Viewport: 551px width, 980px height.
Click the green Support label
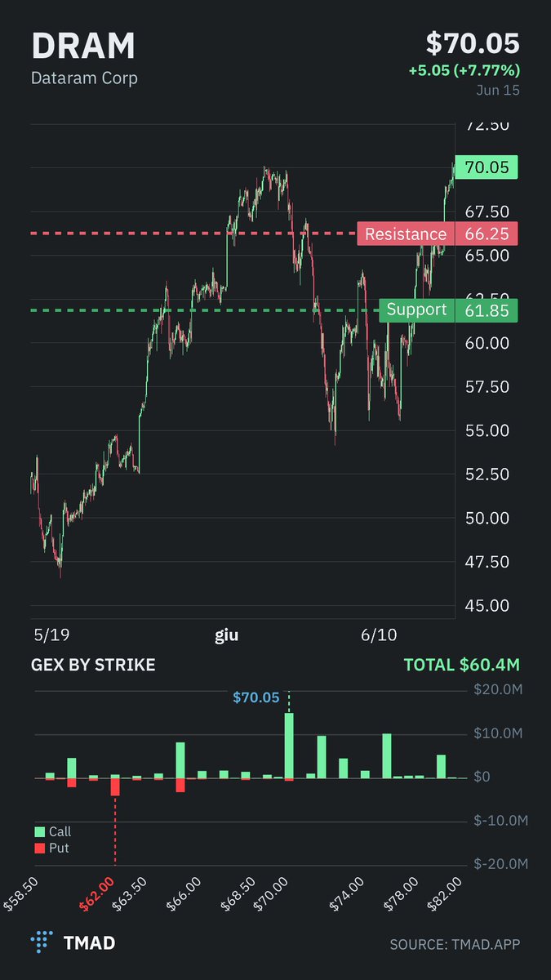(416, 310)
